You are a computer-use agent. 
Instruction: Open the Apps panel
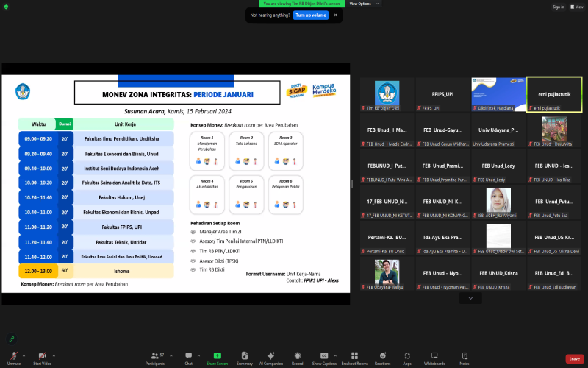click(x=407, y=356)
